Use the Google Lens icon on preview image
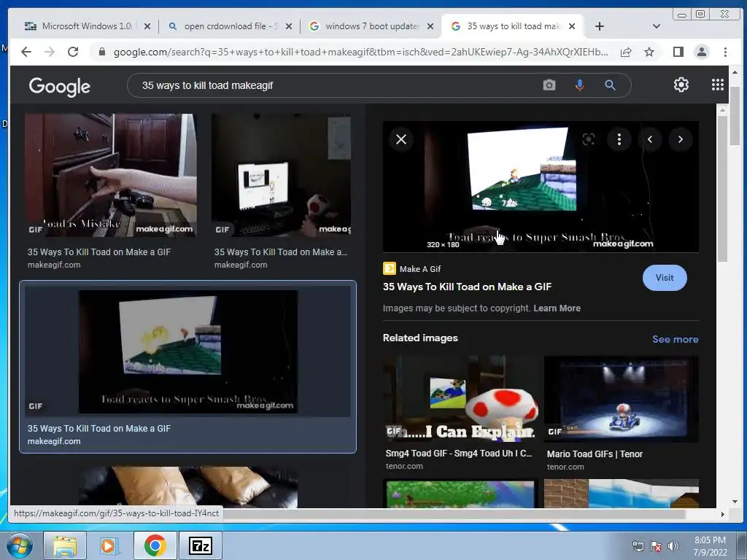The image size is (747, 560). tap(589, 139)
